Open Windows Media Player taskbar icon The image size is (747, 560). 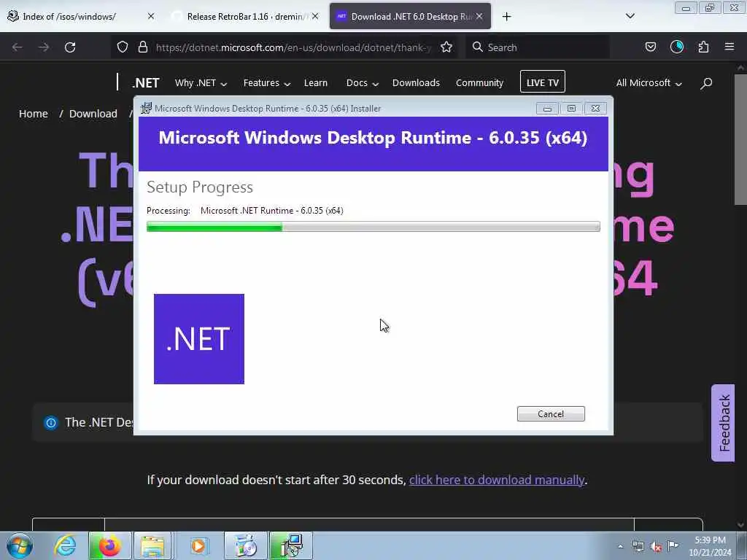click(x=198, y=545)
